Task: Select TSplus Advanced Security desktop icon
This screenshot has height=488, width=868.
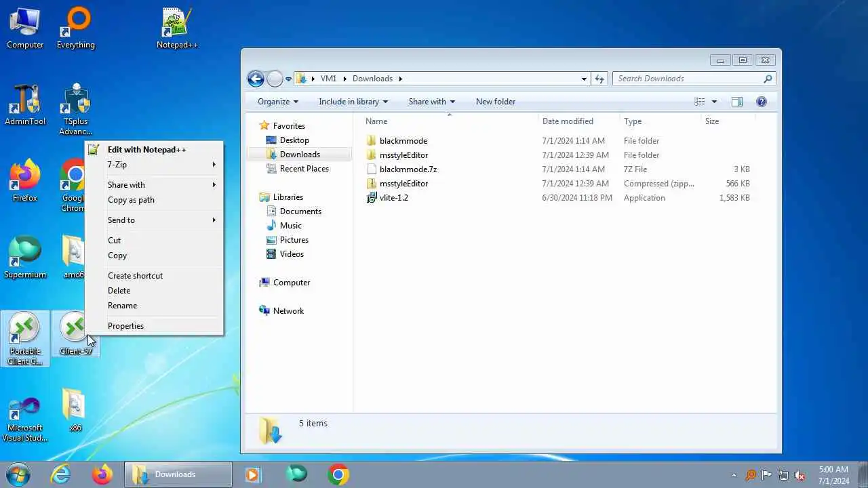Action: 75,110
